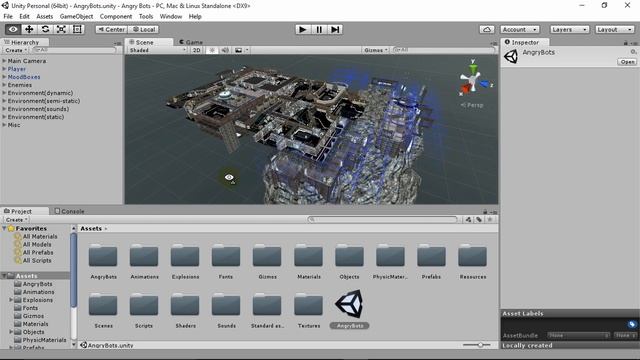Open the Fonts folder in Assets grid
Viewport: 640px width, 360px height.
click(x=226, y=261)
